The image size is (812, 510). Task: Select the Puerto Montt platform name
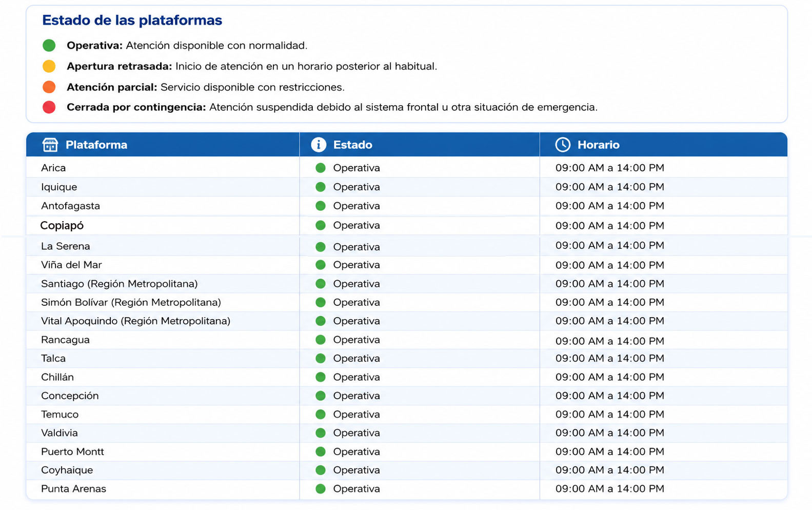(x=72, y=452)
